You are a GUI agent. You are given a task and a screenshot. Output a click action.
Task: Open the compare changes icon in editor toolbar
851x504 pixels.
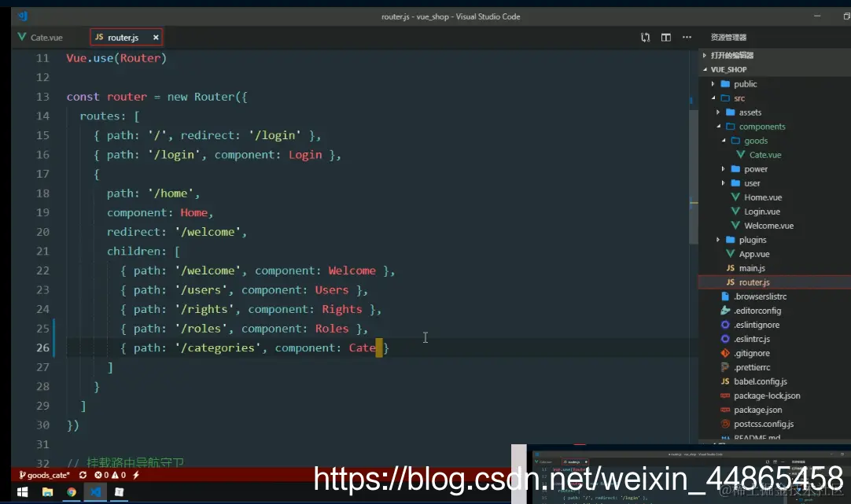pyautogui.click(x=645, y=38)
